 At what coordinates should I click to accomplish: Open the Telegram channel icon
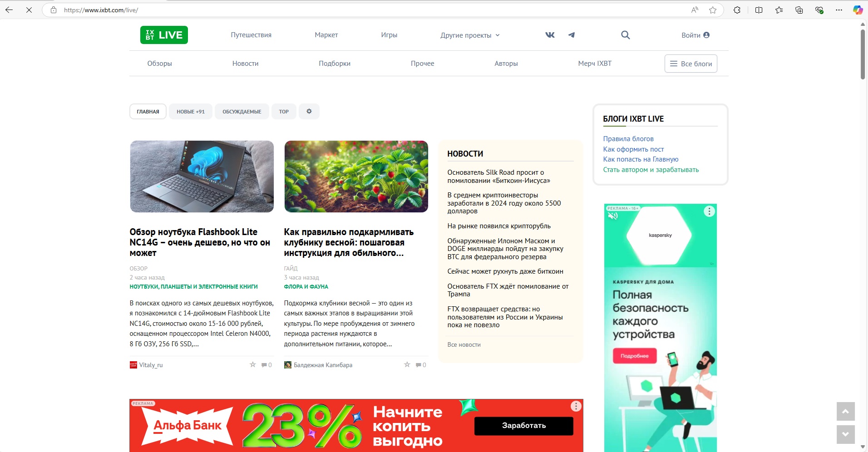[572, 35]
